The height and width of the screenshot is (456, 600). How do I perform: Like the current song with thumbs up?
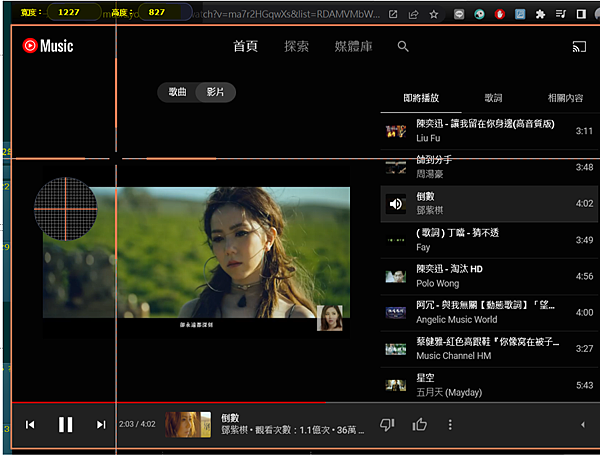tap(419, 425)
